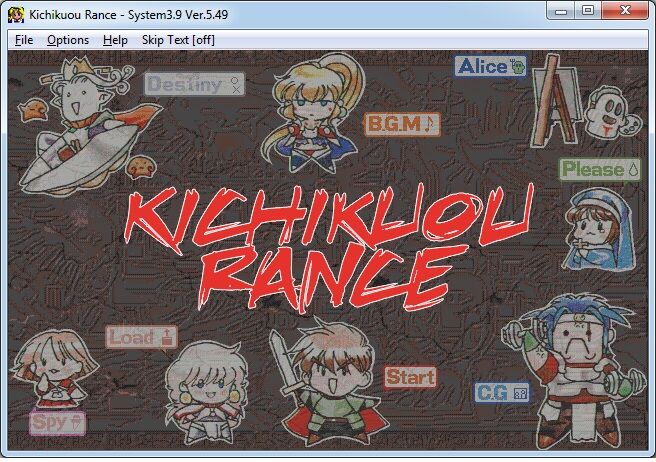Click the Alice button
This screenshot has height=462, width=656.
[x=490, y=66]
